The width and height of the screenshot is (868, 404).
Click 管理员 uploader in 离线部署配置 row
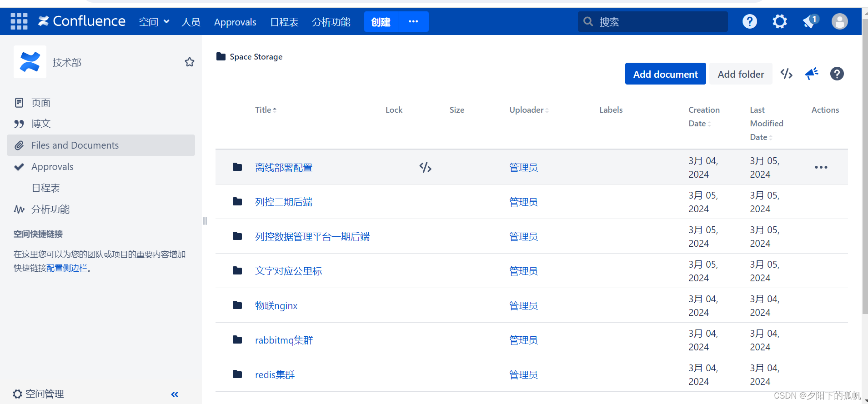coord(523,167)
